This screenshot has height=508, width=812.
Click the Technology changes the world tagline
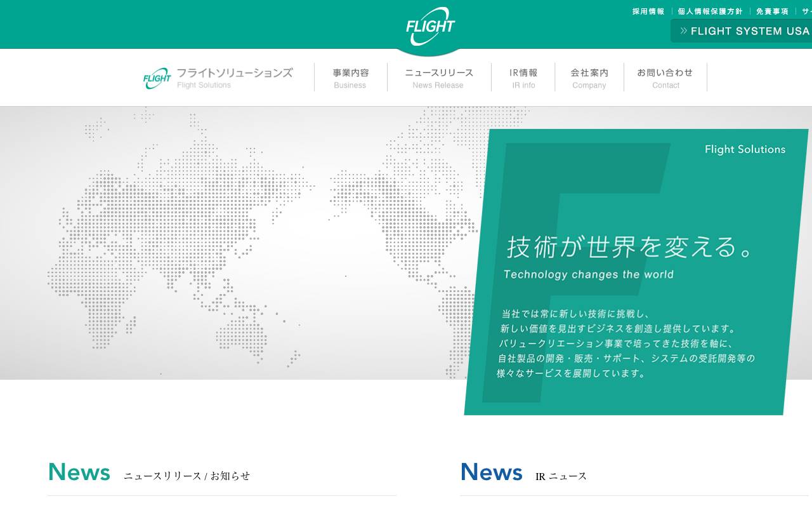tap(589, 274)
